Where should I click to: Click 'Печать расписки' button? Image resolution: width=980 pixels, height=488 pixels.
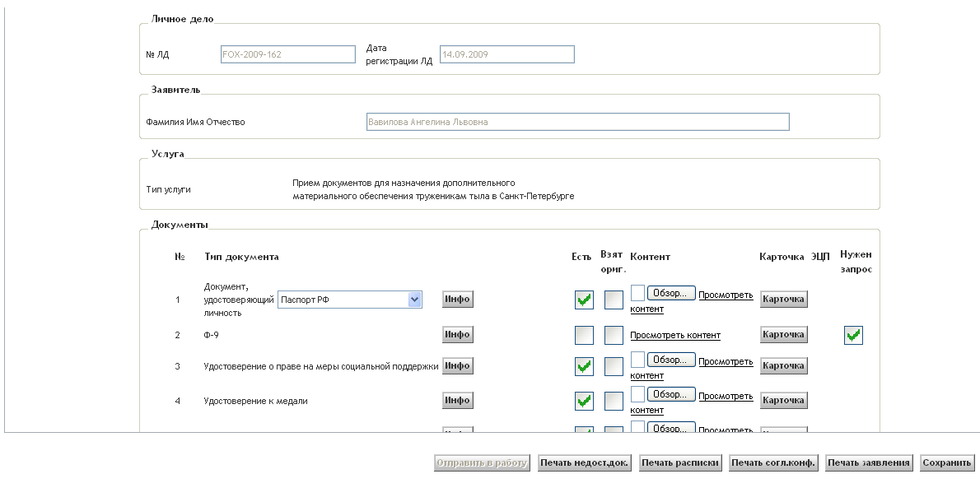click(680, 463)
